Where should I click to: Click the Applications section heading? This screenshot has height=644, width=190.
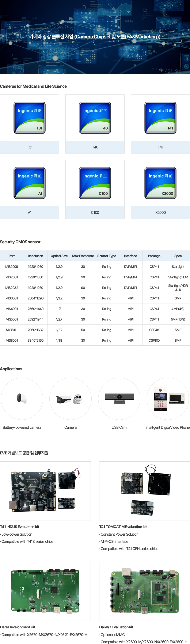click(11, 369)
